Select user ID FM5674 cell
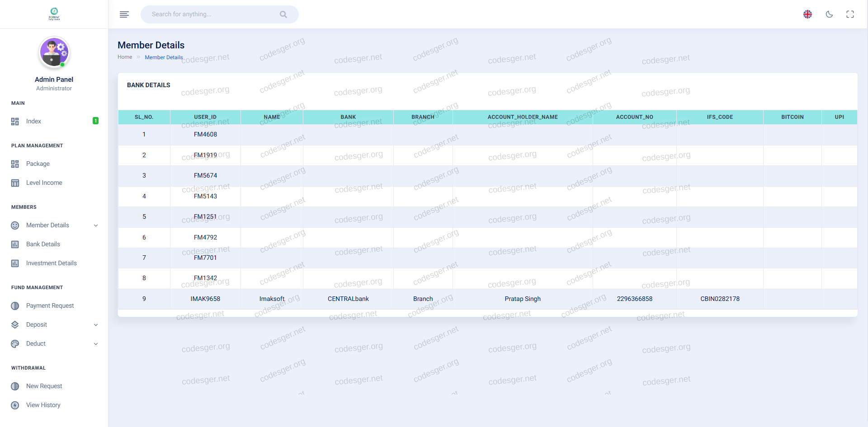The width and height of the screenshot is (868, 427). tap(205, 176)
